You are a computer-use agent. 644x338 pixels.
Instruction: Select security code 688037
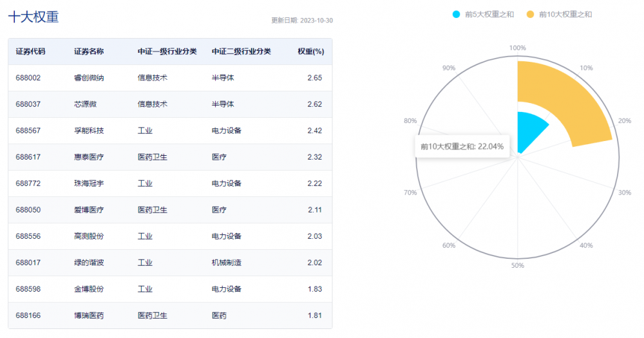28,104
